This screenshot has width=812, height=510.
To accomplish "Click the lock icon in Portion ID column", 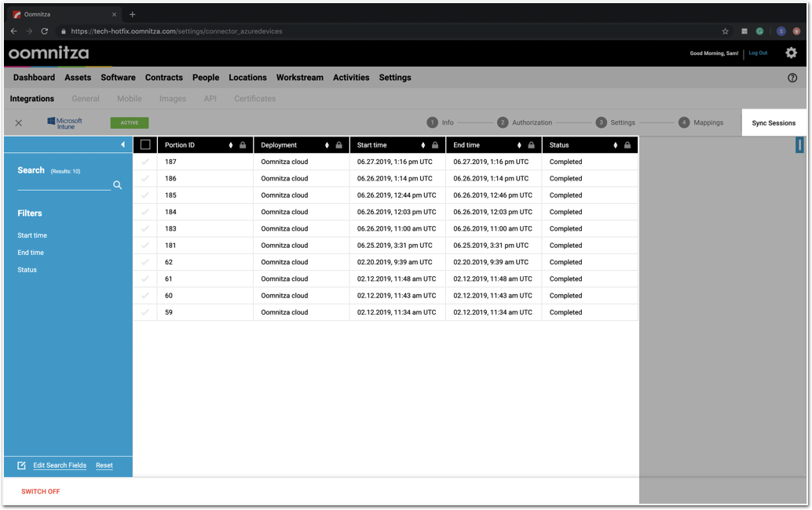I will [x=243, y=145].
